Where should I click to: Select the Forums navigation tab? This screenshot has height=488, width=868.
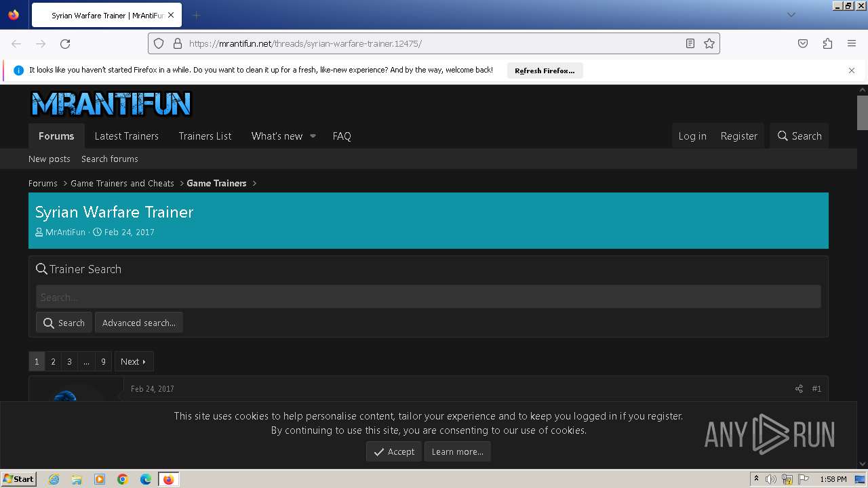(56, 136)
